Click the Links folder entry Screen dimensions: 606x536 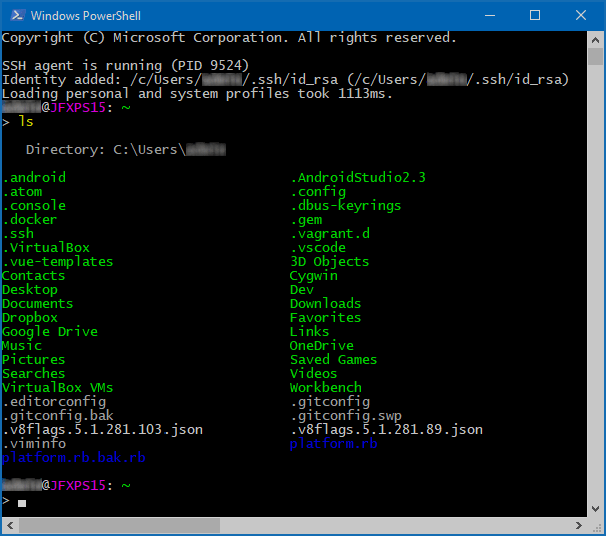(310, 332)
